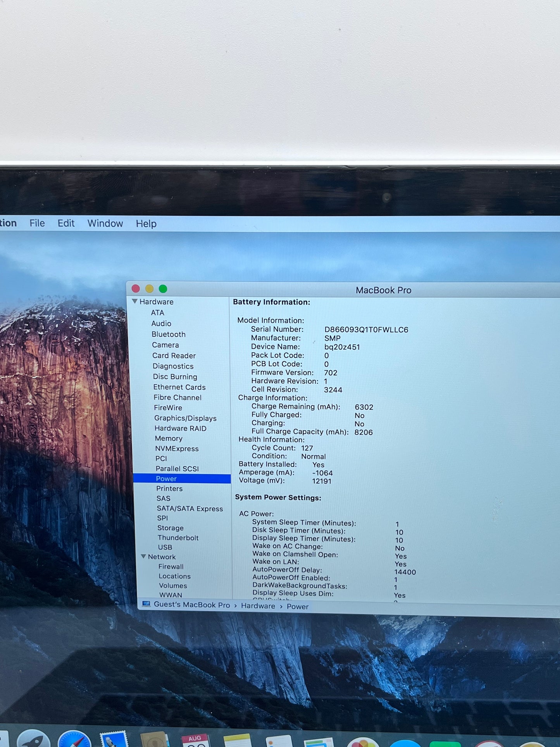Open the Window menu
Viewport: 560px width, 747px height.
[105, 224]
